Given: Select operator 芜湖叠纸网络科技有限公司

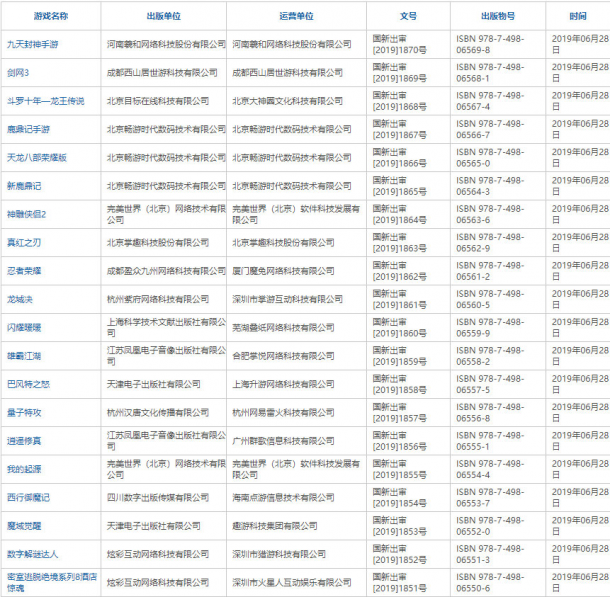Looking at the screenshot, I should [283, 327].
